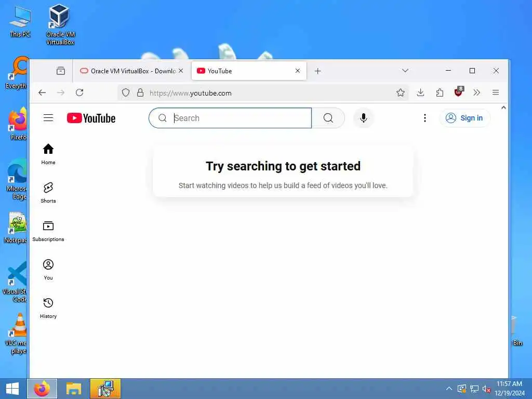The image size is (532, 399).
Task: Select Microsoft Edge desktop icon
Action: pos(16,180)
